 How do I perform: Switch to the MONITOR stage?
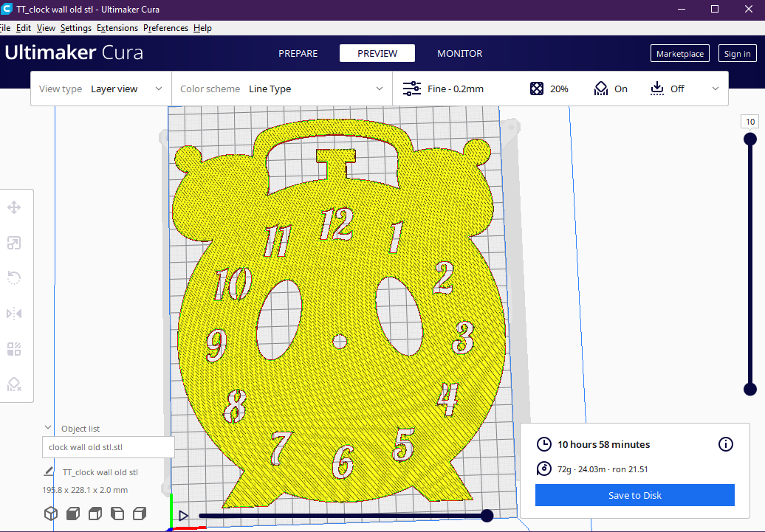point(459,53)
